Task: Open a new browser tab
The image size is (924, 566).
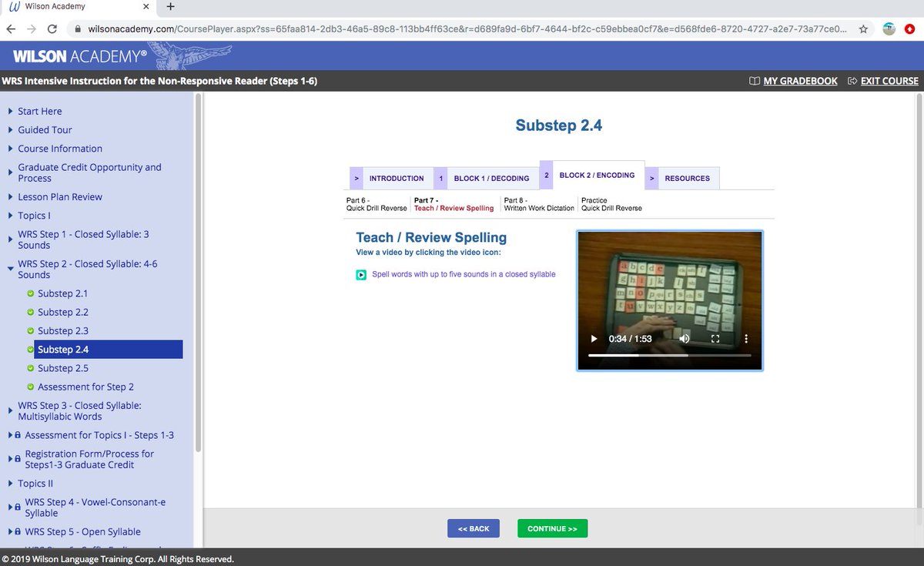Action: coord(171,7)
